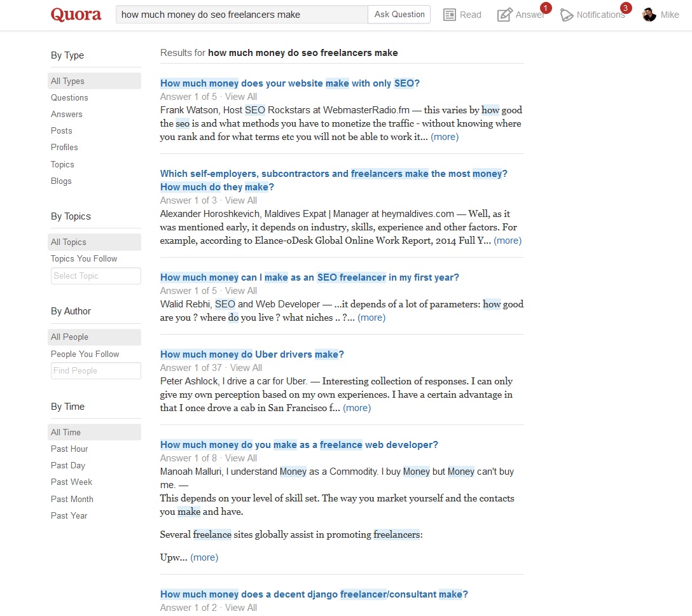692x616 pixels.
Task: View All answers for django freelancer question
Action: (241, 608)
